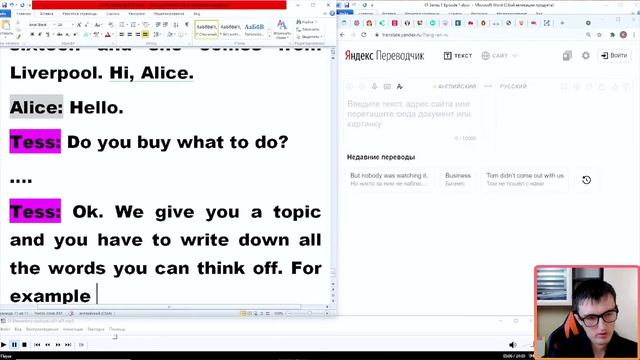Bookmark the page with the star icon

pyautogui.click(x=599, y=35)
